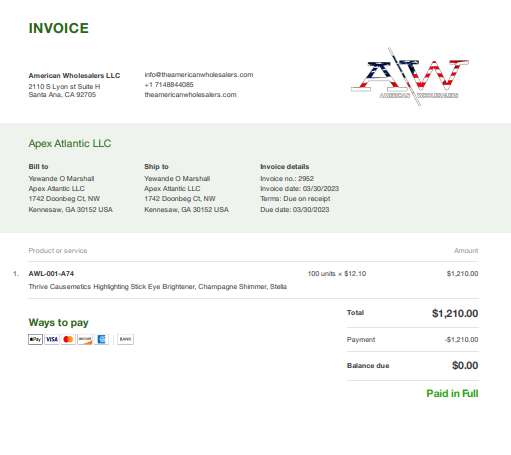Viewport: 511px width, 455px height.
Task: Select the Invoice no.: 2952 text
Action: pyautogui.click(x=287, y=179)
